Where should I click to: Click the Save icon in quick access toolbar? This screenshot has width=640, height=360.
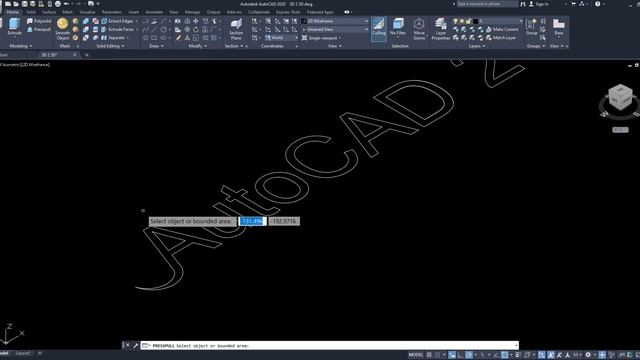pyautogui.click(x=24, y=4)
